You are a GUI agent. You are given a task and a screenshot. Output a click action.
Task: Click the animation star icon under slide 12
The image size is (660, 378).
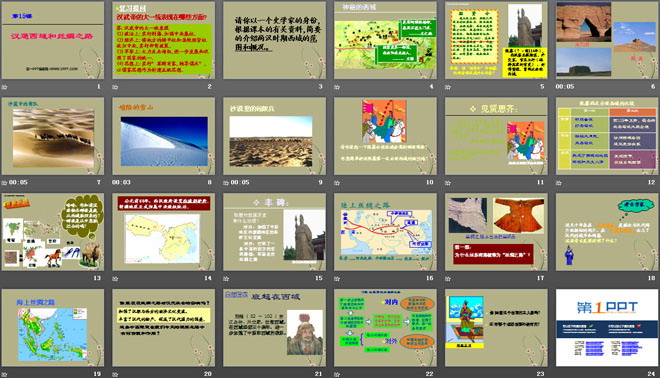pos(559,183)
